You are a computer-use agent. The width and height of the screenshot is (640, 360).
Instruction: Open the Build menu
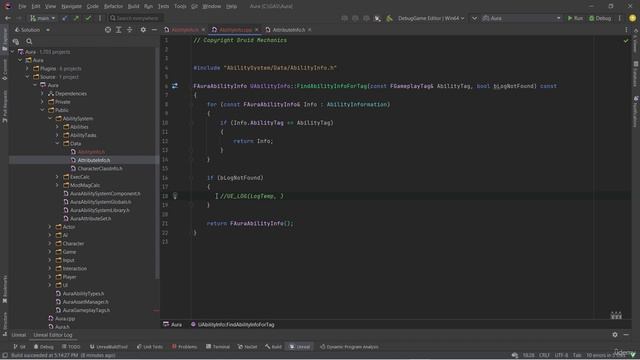pos(133,6)
